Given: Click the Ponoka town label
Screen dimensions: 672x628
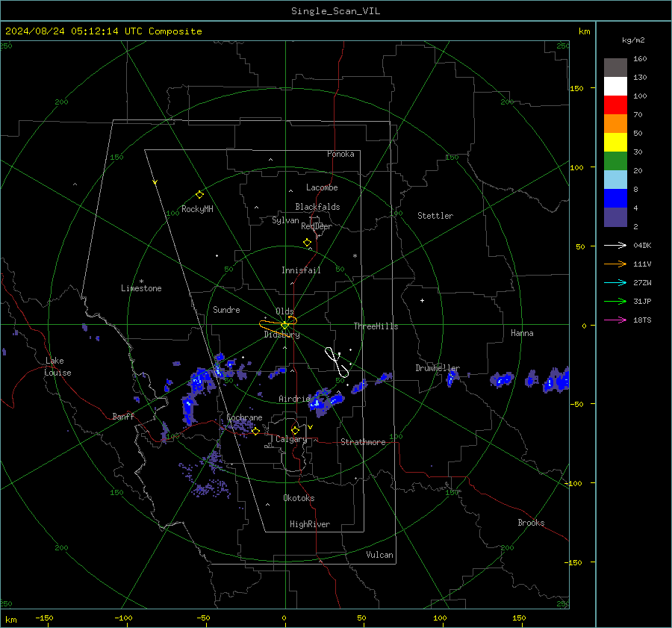Looking at the screenshot, I should point(340,154).
